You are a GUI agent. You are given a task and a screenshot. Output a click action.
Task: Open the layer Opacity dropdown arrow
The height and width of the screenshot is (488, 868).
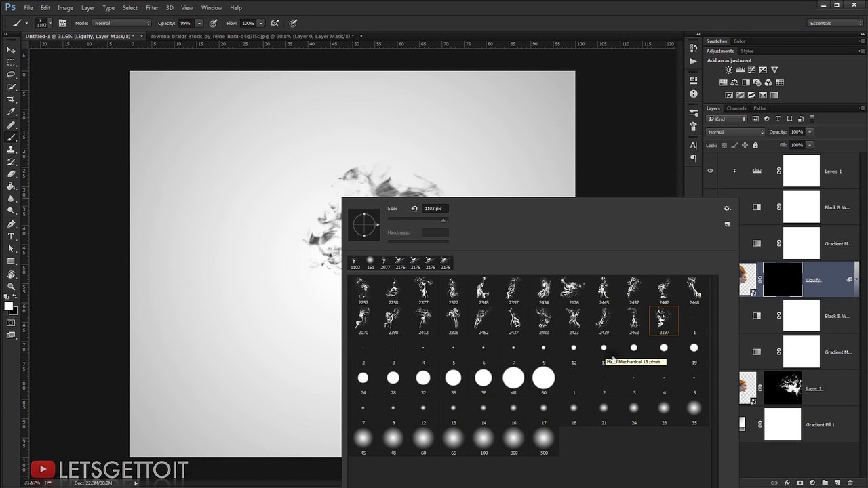pos(810,132)
